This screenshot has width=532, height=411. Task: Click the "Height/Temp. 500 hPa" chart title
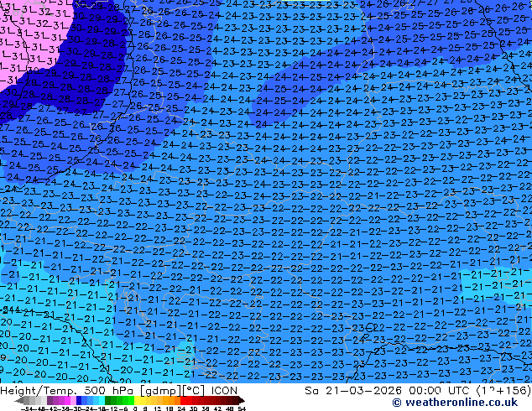coord(67,391)
